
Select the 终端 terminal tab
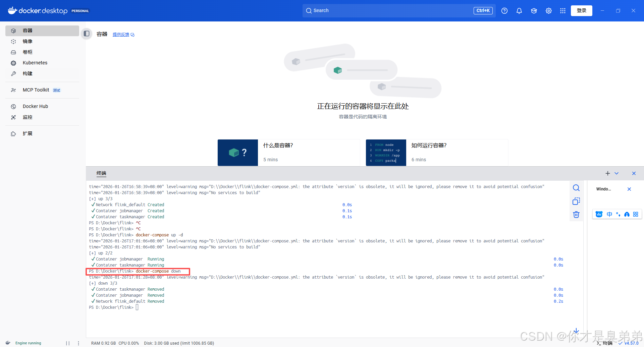coord(101,173)
